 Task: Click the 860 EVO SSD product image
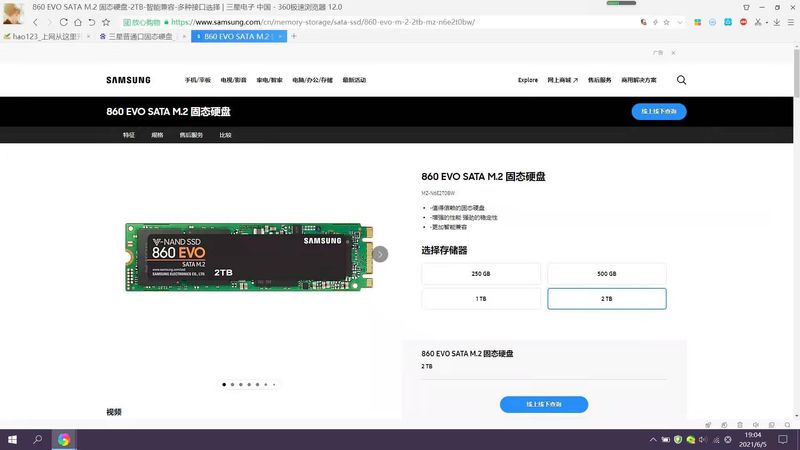point(249,257)
